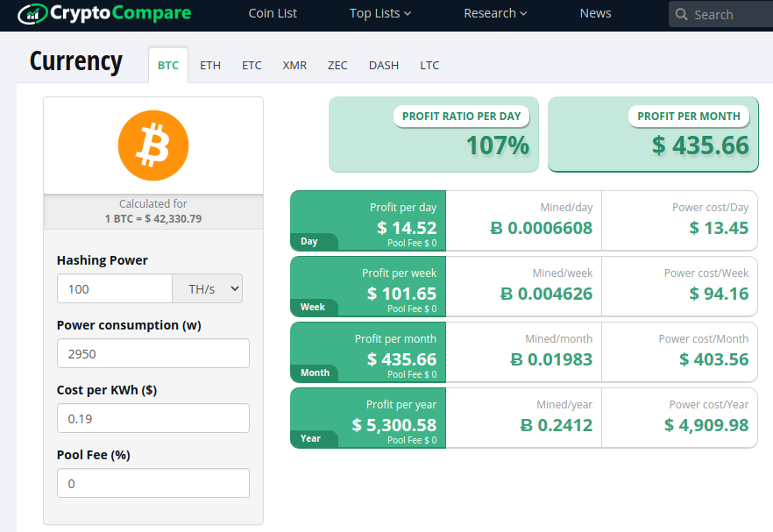
Task: Click the $ 403.56 power cost per month
Action: point(713,359)
